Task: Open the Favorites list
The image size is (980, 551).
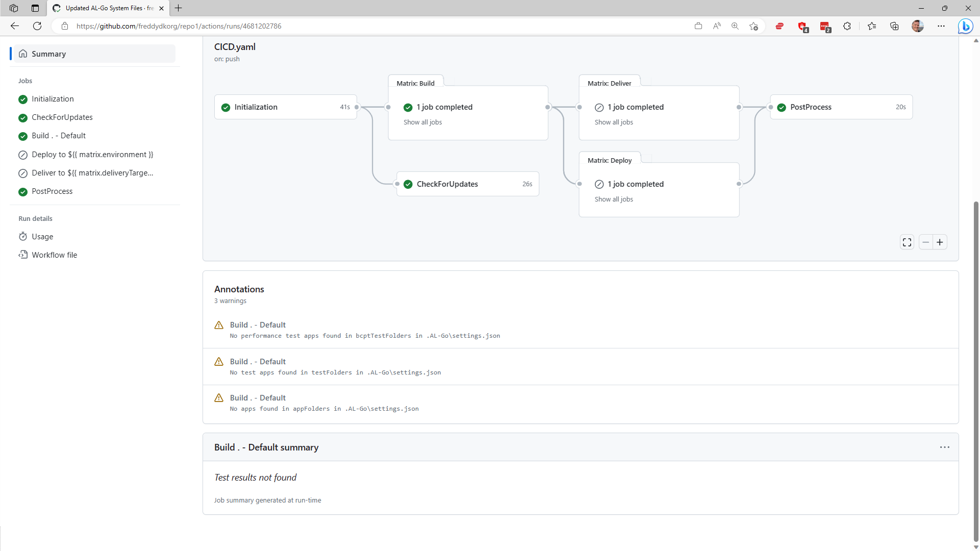Action: 872,26
